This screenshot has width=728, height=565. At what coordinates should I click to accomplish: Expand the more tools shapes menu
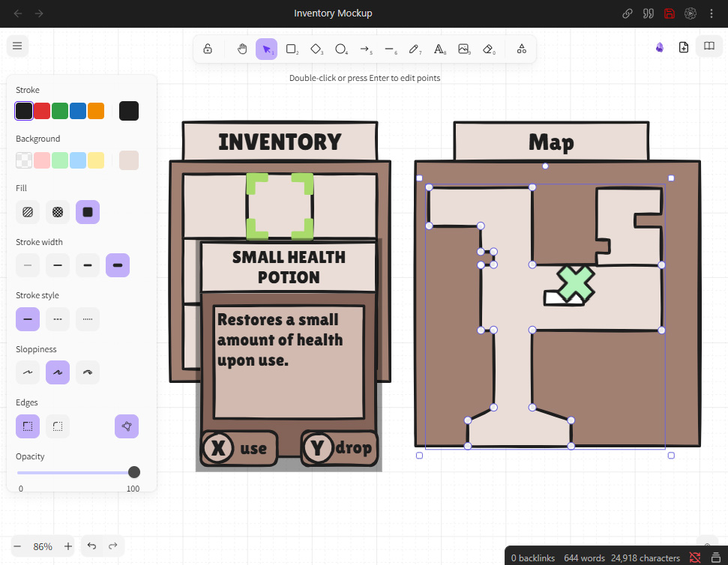click(x=521, y=49)
